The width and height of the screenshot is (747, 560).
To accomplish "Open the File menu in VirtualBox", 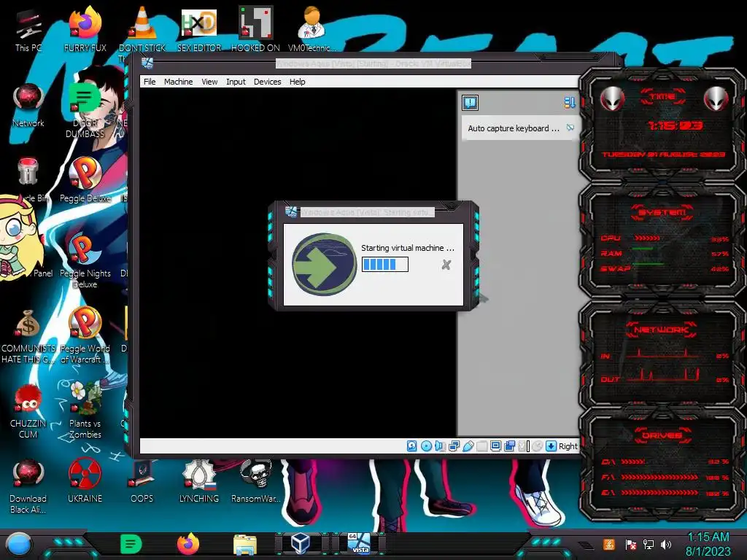I will 150,82.
